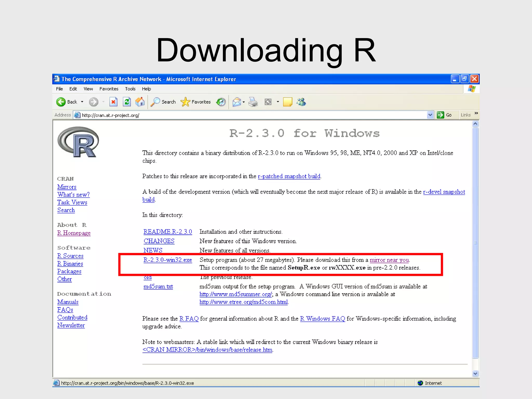
Task: Open the Mail envelope icon
Action: [x=237, y=102]
